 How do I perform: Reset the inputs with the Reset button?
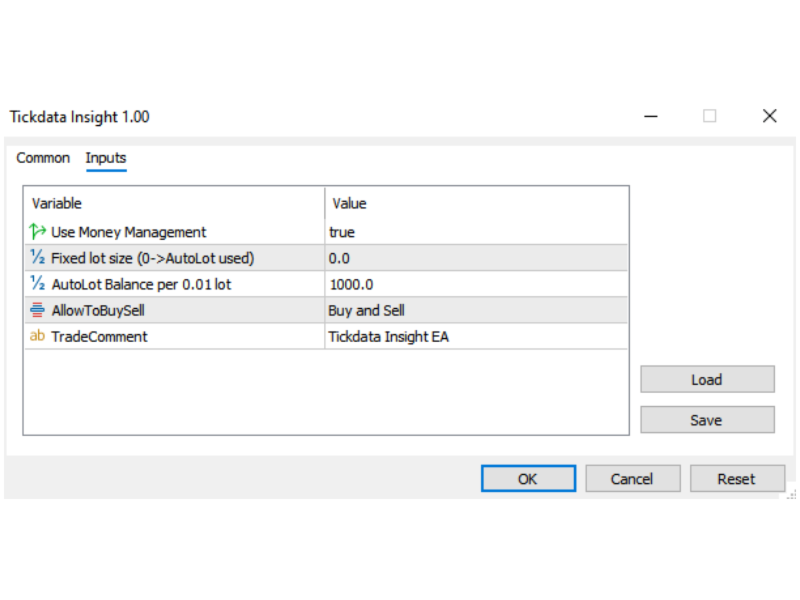[x=737, y=479]
